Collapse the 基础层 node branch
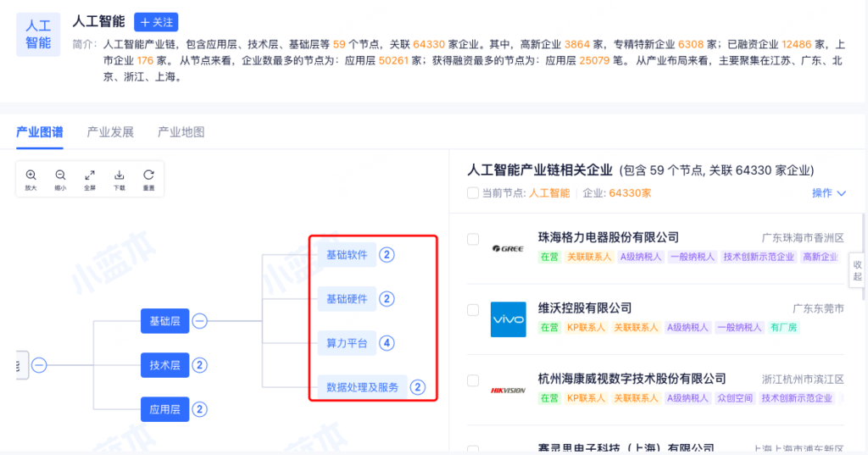This screenshot has width=868, height=455. click(x=199, y=321)
